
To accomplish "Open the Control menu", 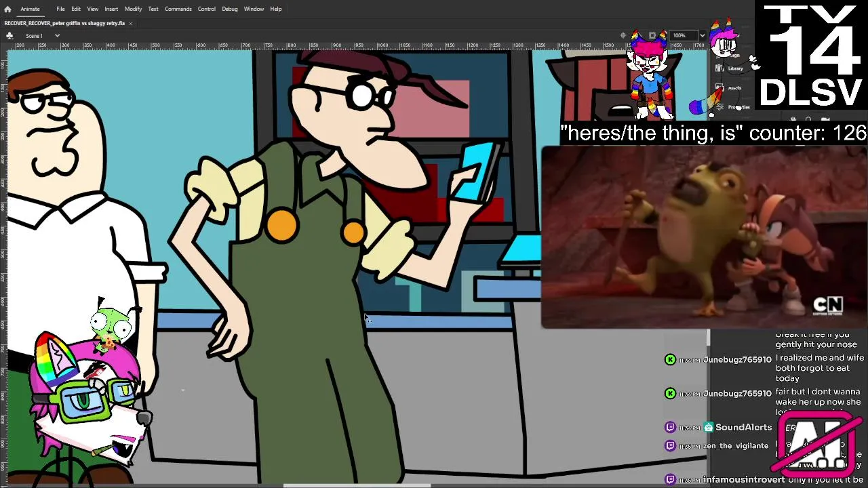I will pyautogui.click(x=206, y=9).
